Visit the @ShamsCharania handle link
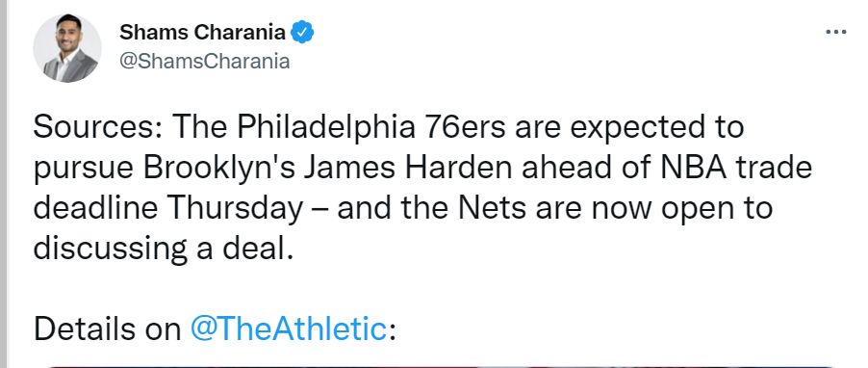868x368 pixels. pyautogui.click(x=204, y=61)
